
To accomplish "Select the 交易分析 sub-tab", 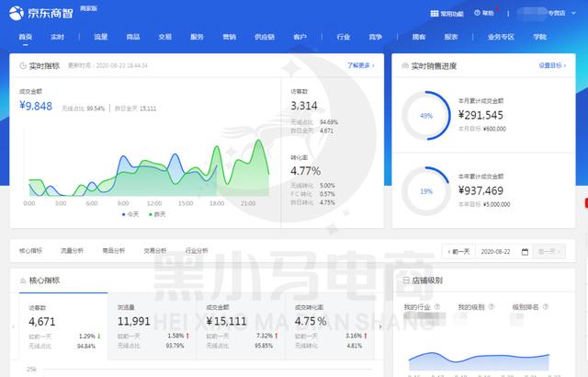I will pos(155,251).
